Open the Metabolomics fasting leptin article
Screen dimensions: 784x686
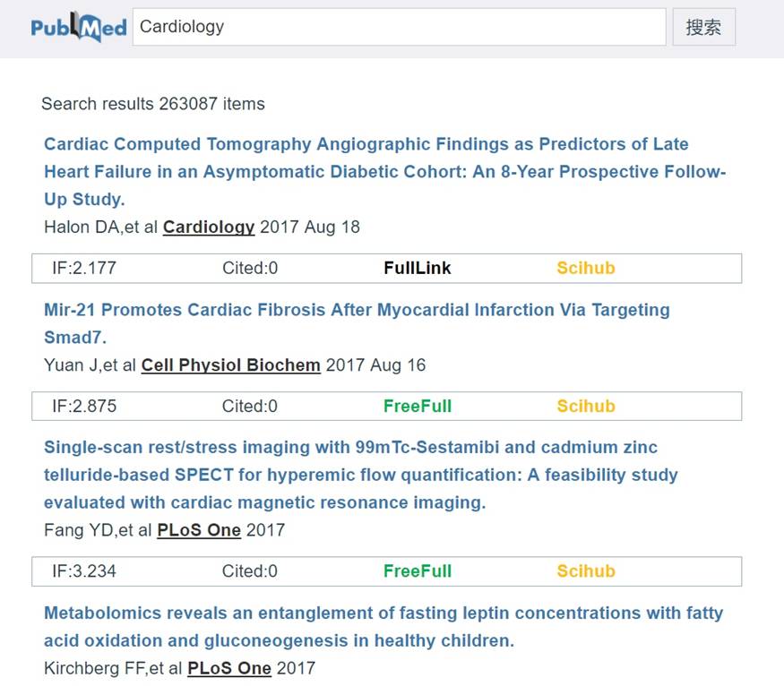click(x=383, y=627)
